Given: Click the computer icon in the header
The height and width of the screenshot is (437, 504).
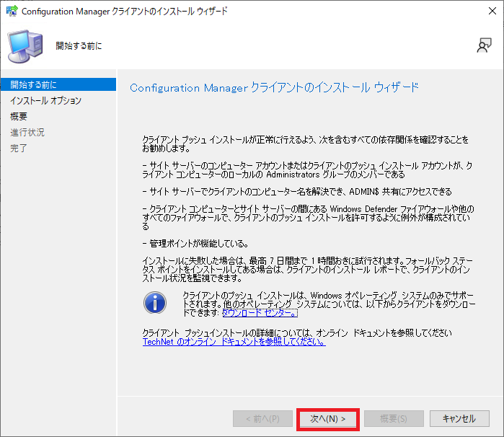Looking at the screenshot, I should [x=25, y=46].
